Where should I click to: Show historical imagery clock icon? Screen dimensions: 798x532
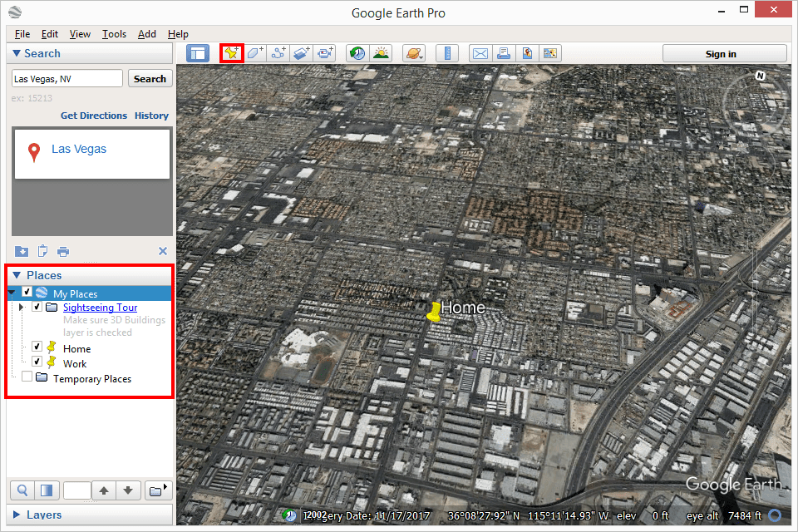(357, 53)
